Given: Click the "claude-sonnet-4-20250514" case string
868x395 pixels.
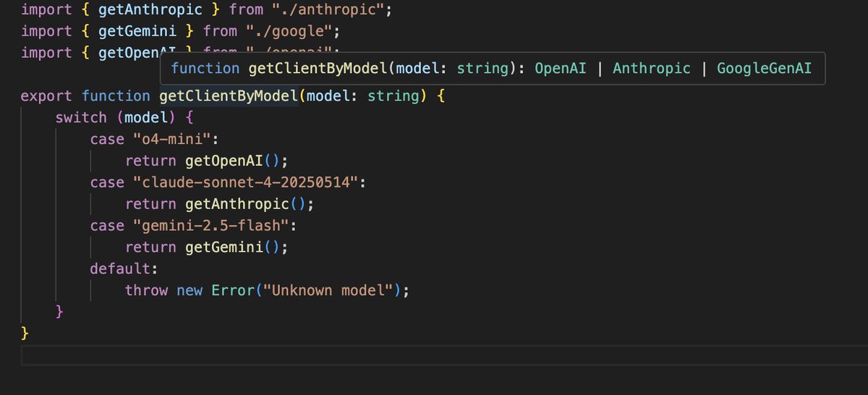Looking at the screenshot, I should (246, 182).
